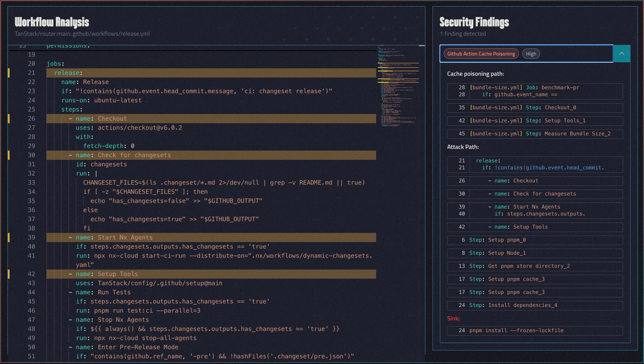Click code line 'id: changesets'
Image resolution: width=644 pixels, height=364 pixels.
pos(102,165)
